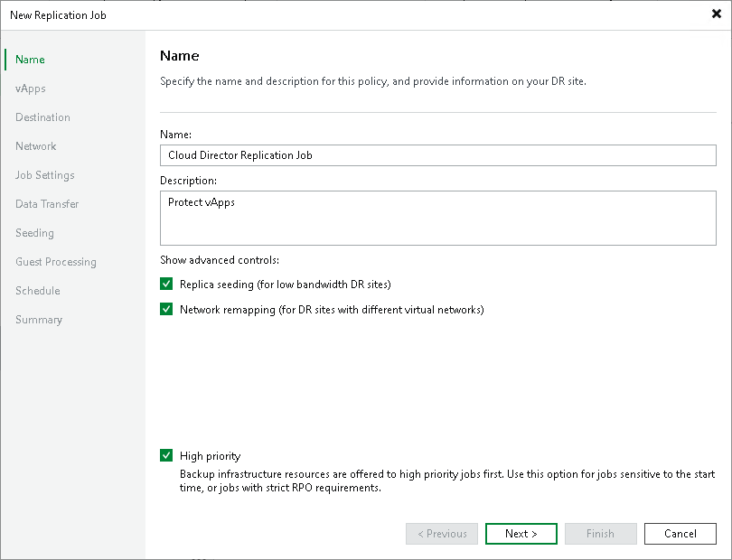Click the job Name input field
Screen dimensions: 732x560
[x=438, y=155]
